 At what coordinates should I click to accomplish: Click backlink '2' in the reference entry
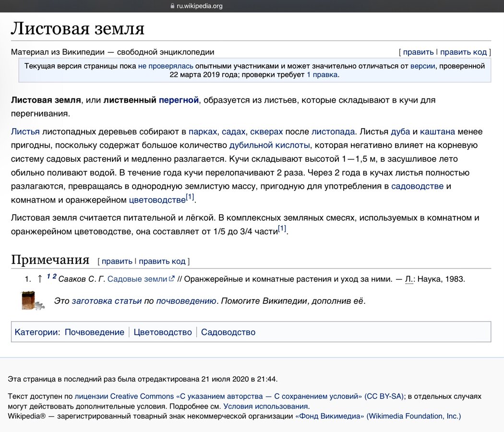coord(54,276)
